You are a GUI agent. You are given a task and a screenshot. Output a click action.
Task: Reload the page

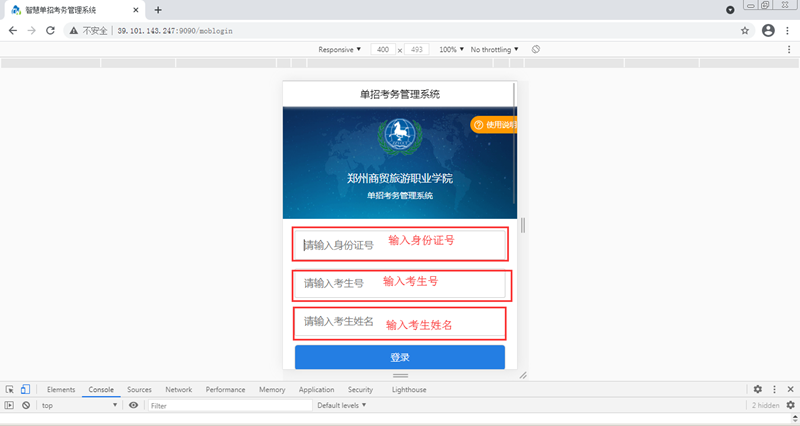[x=52, y=31]
